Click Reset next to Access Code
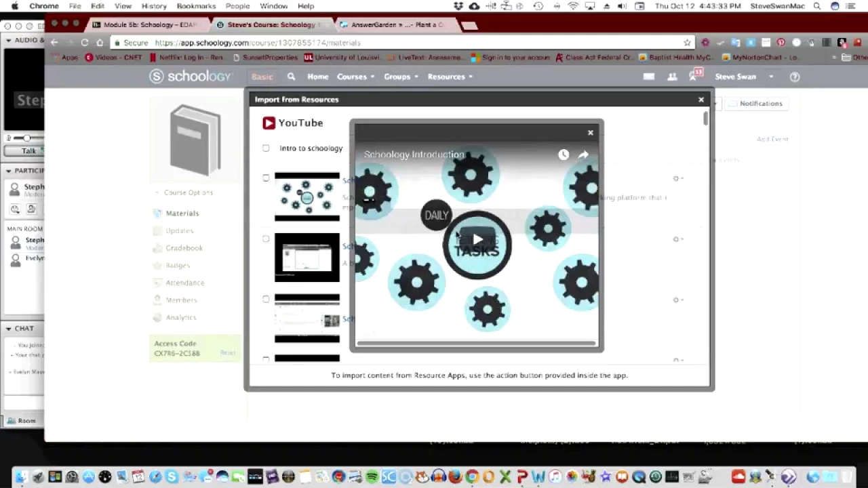Viewport: 868px width, 488px height. click(x=227, y=352)
